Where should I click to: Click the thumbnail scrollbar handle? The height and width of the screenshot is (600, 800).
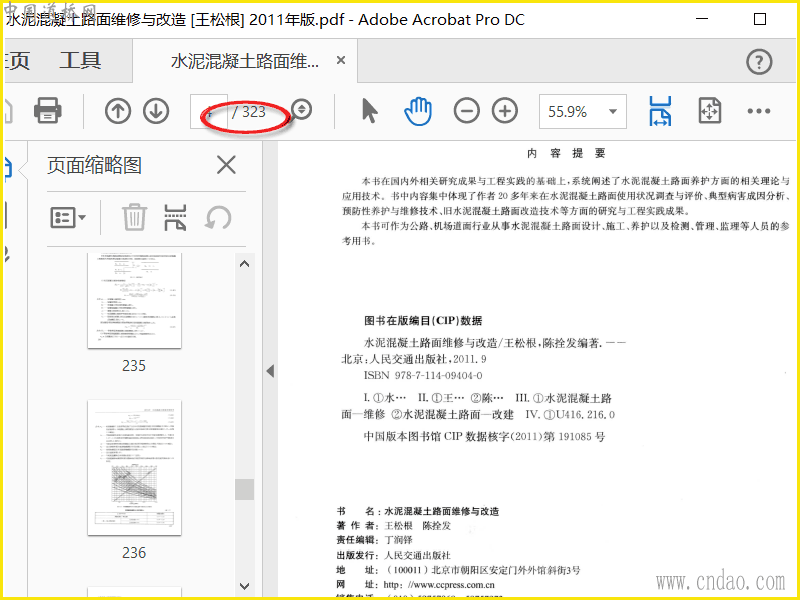(244, 489)
